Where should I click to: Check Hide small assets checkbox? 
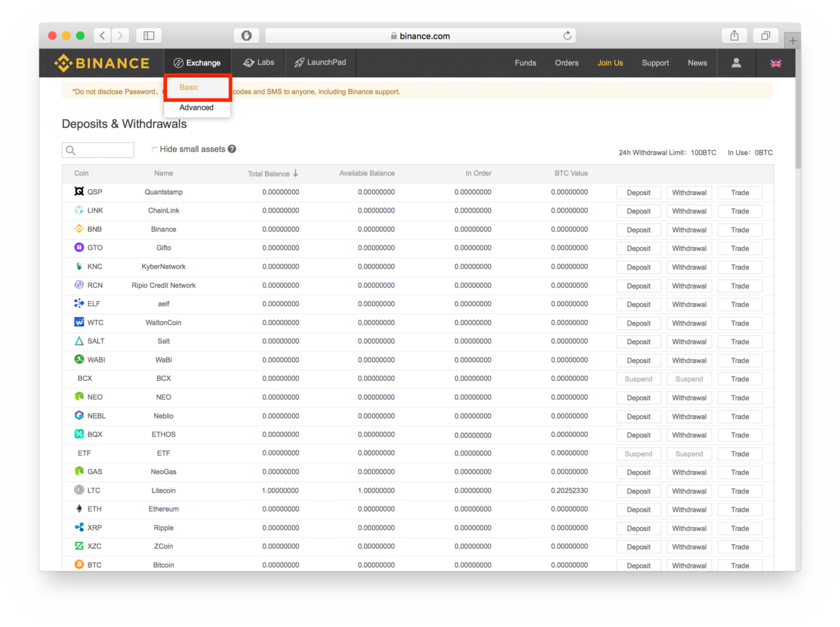(x=155, y=150)
